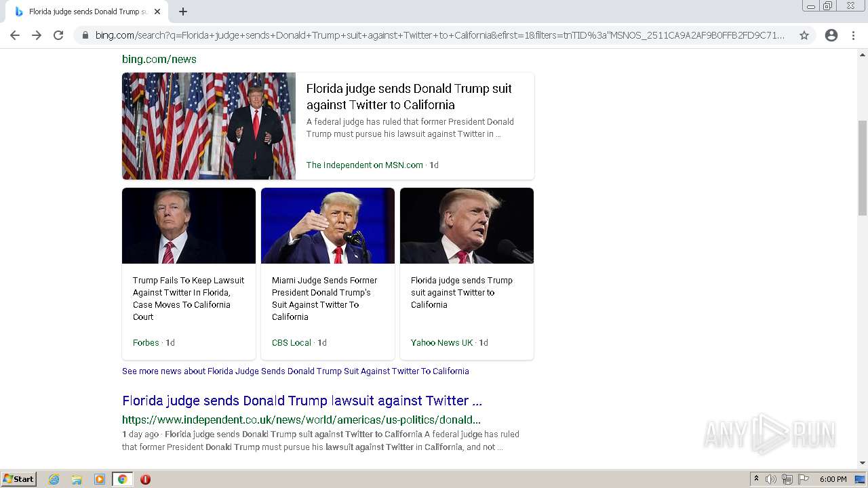Open the red security taskbar icon
Viewport: 868px width, 488px height.
tap(145, 479)
